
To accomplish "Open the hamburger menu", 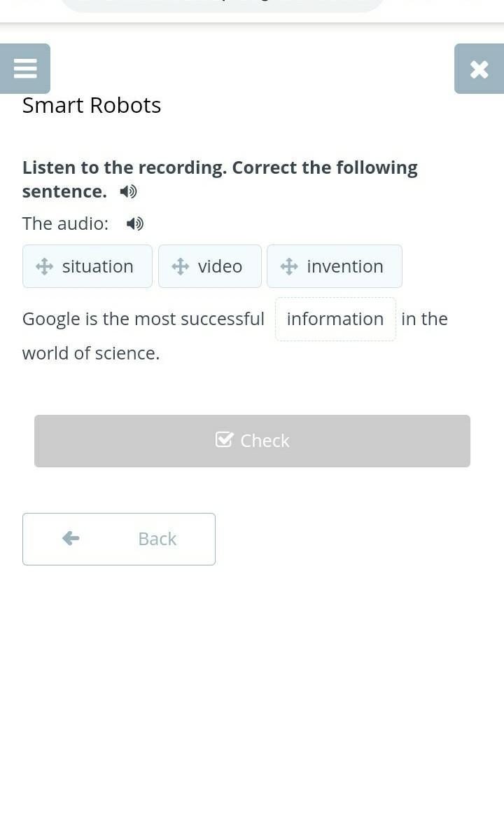I will tap(25, 69).
